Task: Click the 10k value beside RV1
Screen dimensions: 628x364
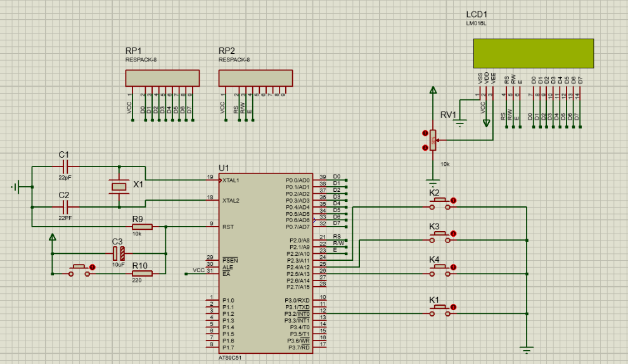Action: coord(445,164)
